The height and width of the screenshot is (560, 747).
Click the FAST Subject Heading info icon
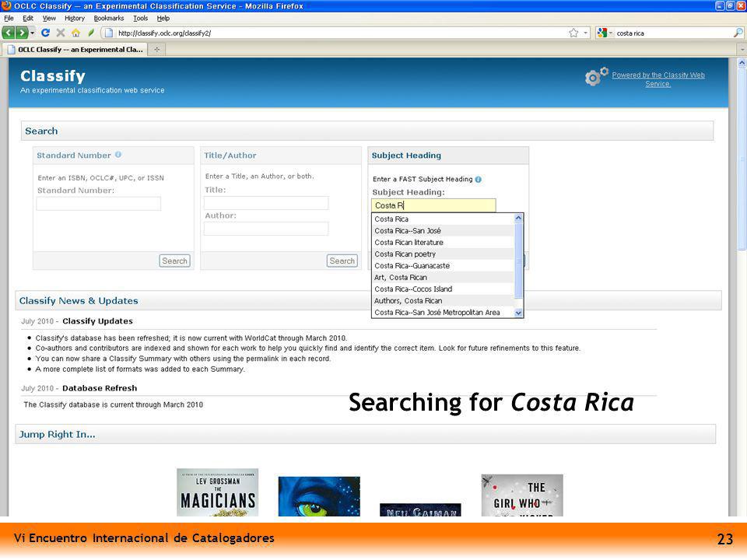(479, 180)
